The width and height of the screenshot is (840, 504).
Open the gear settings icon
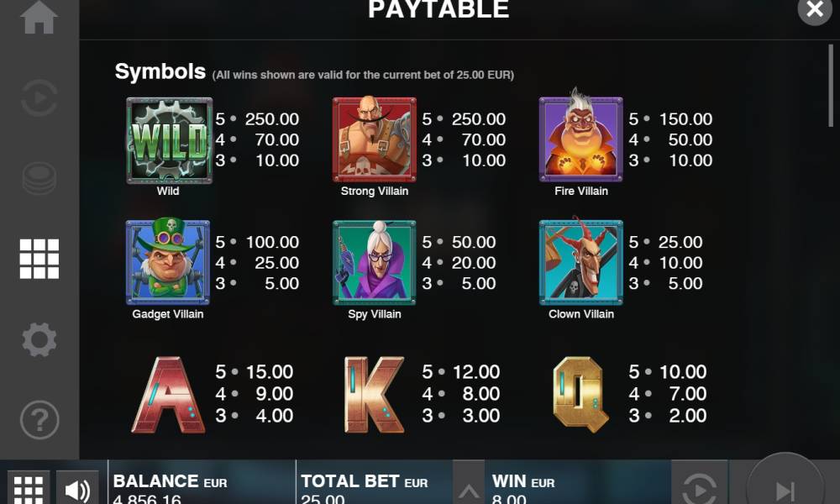(39, 339)
